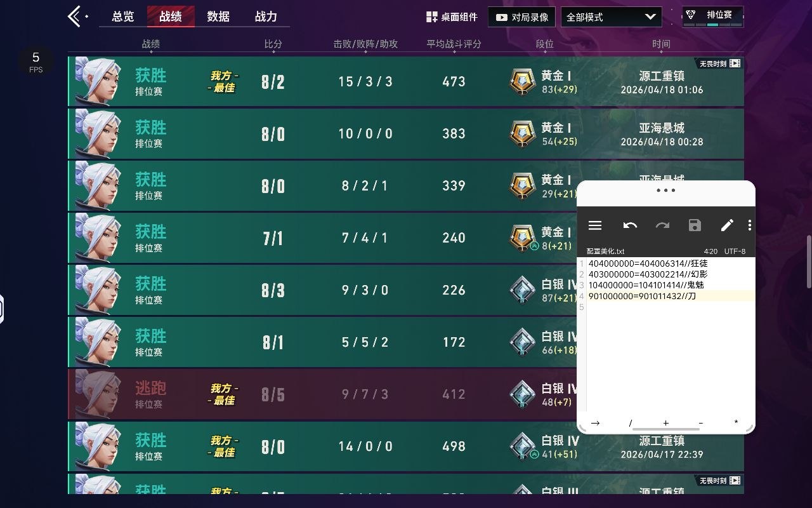The height and width of the screenshot is (508, 812).
Task: Open the 对局录像 replay button
Action: (x=522, y=17)
